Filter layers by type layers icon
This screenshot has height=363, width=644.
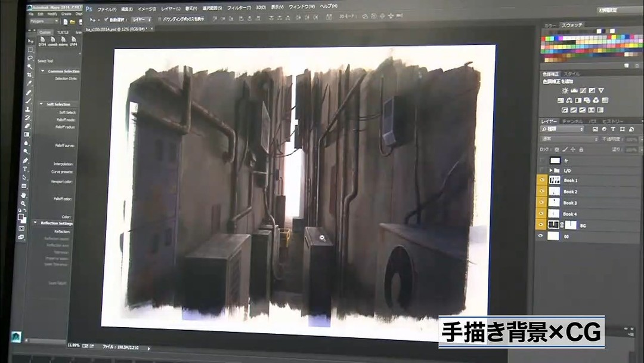pyautogui.click(x=613, y=129)
